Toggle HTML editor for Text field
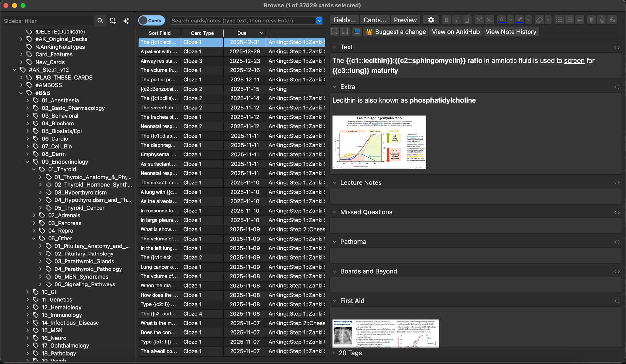The width and height of the screenshot is (626, 364). [x=617, y=47]
